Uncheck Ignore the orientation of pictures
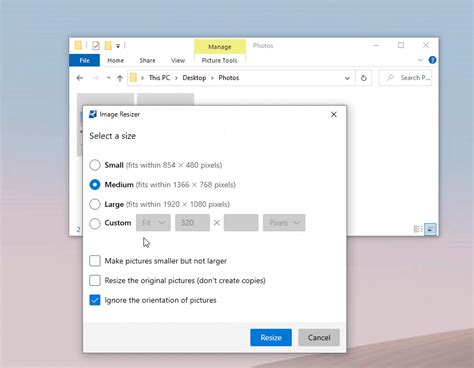The image size is (474, 368). pyautogui.click(x=95, y=300)
